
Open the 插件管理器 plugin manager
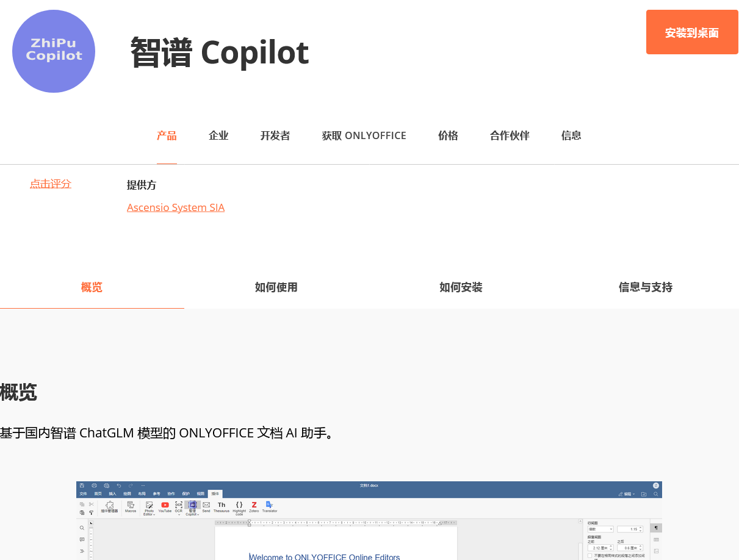pos(110,507)
